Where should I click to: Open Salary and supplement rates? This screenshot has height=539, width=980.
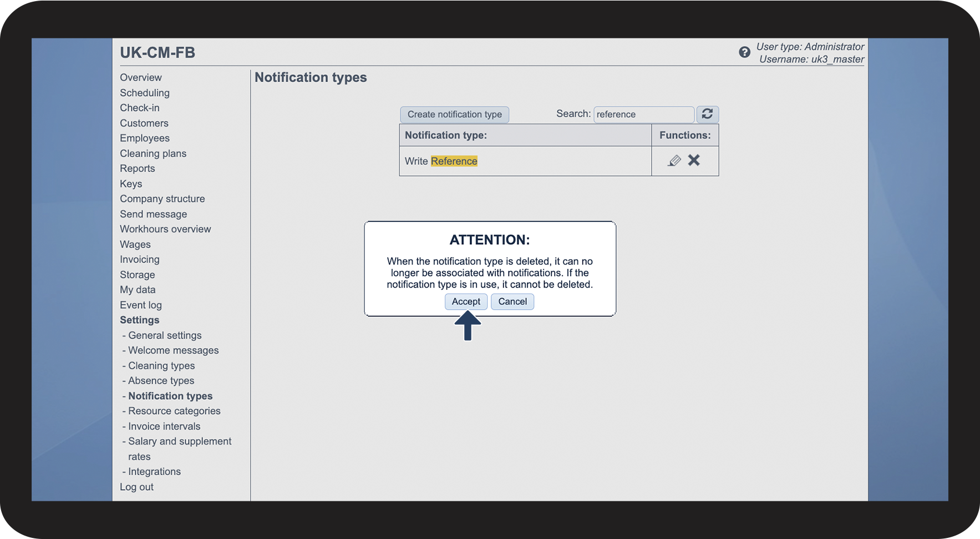click(180, 441)
